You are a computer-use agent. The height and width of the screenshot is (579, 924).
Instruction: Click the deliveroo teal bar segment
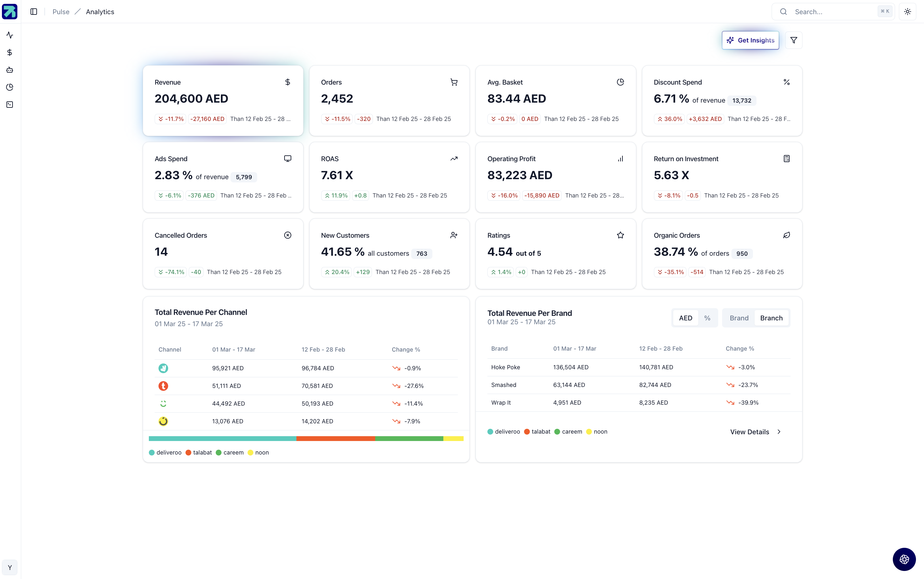(x=222, y=438)
